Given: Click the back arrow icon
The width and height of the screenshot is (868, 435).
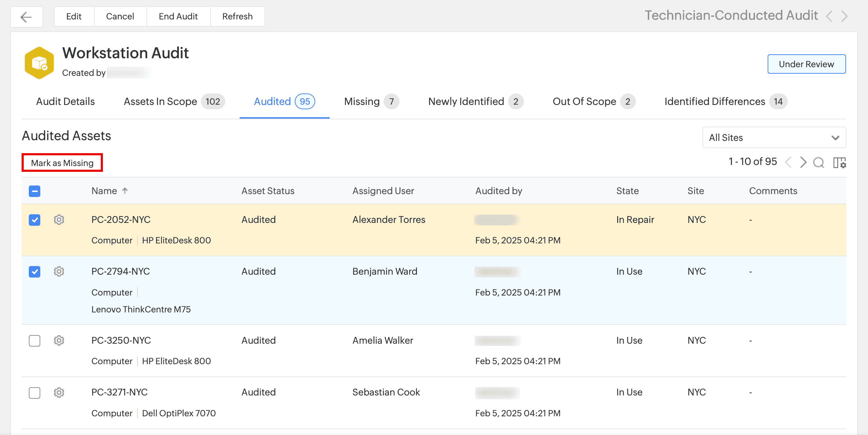Looking at the screenshot, I should click(x=26, y=17).
